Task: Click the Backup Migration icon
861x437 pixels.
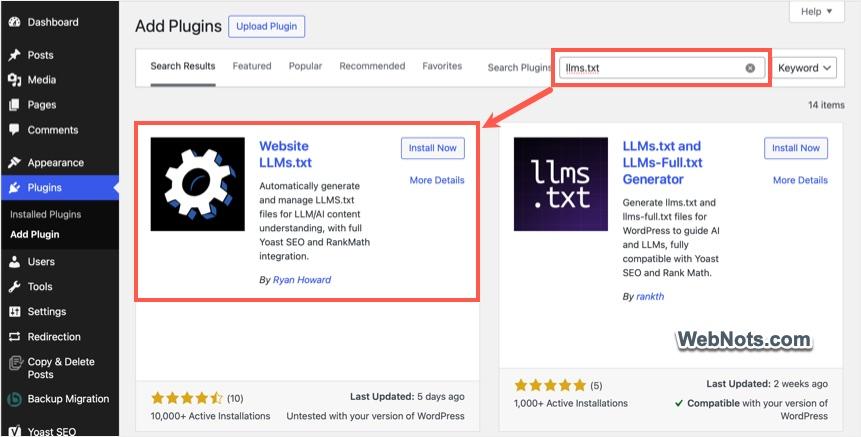Action: (15, 399)
